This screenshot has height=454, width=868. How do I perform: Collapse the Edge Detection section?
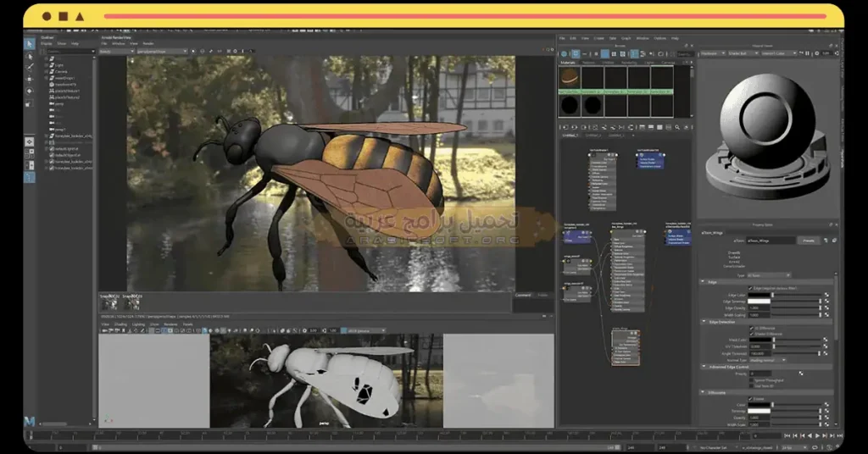pos(704,322)
